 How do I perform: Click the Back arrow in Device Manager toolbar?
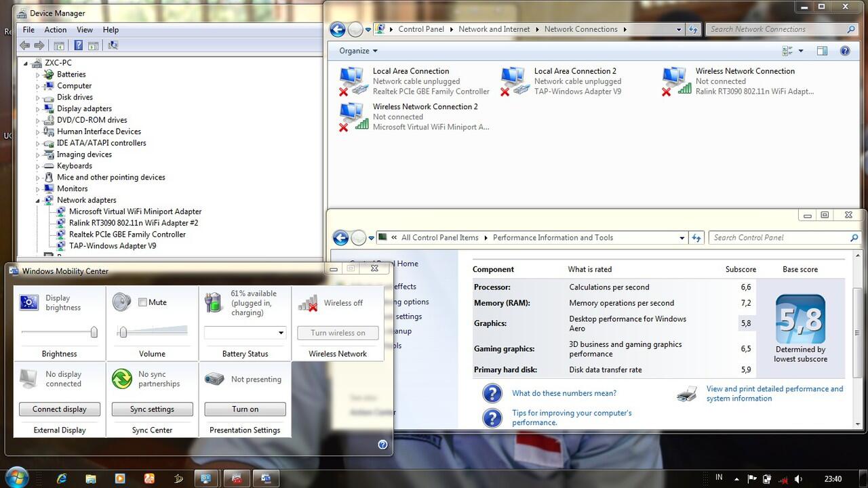point(24,45)
